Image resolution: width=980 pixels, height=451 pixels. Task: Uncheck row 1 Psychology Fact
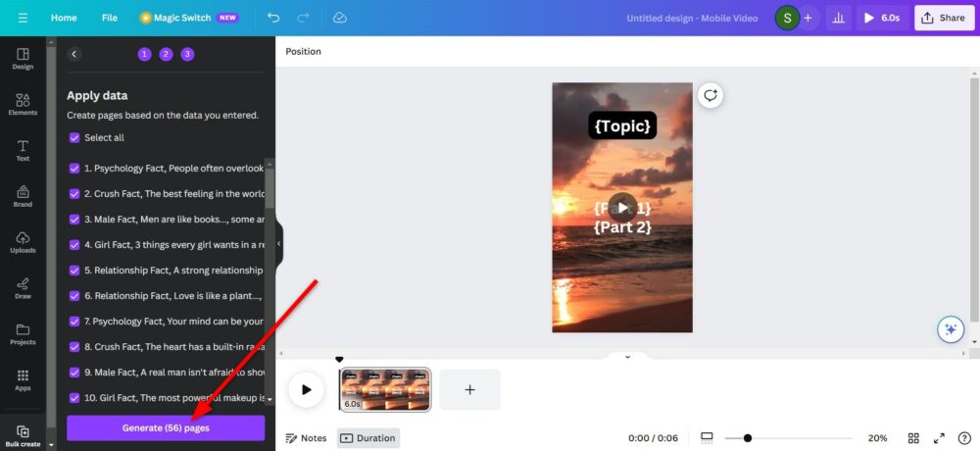coord(74,169)
